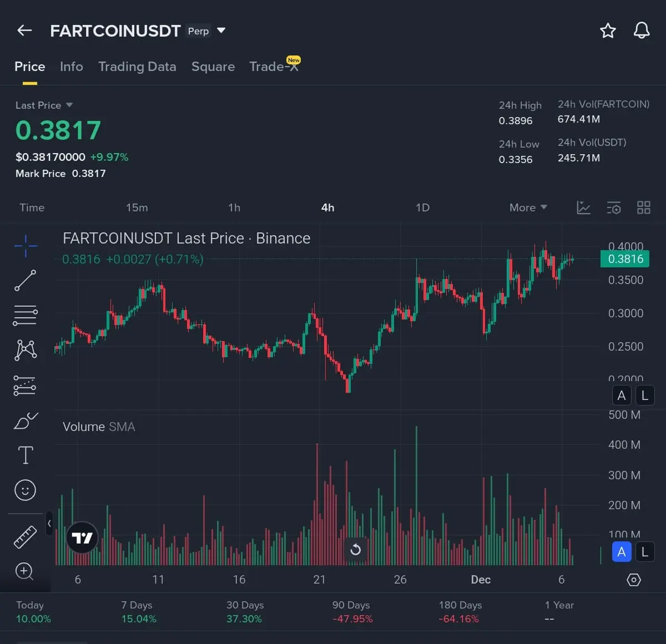Image resolution: width=666 pixels, height=644 pixels.
Task: Click the 24h Low value 0.3356
Action: tap(516, 160)
